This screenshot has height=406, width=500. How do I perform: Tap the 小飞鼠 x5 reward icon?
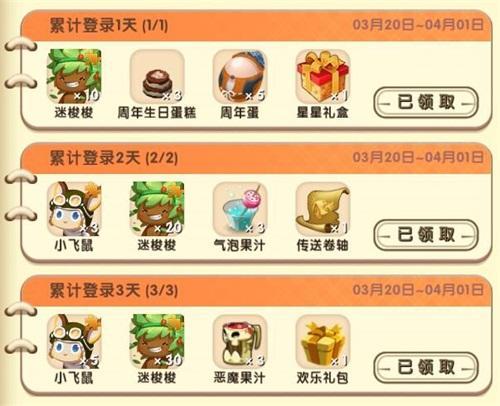[x=74, y=341]
